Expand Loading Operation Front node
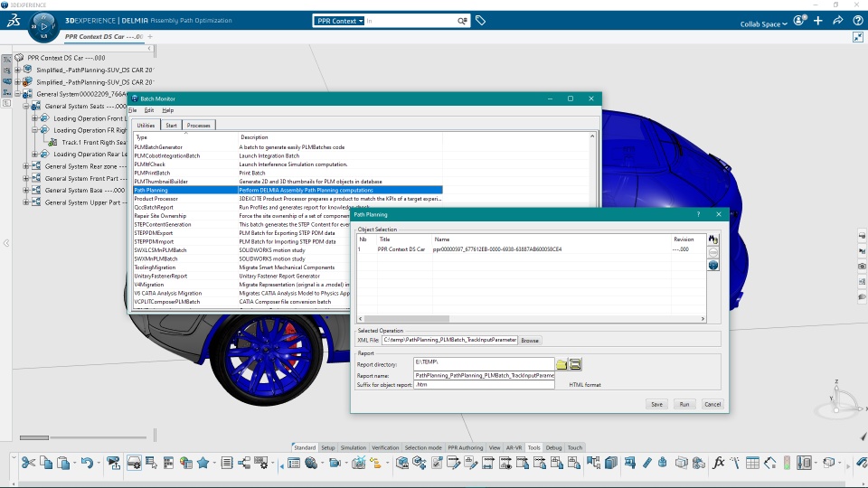Screen dimensions: 868x488 [x=34, y=117]
